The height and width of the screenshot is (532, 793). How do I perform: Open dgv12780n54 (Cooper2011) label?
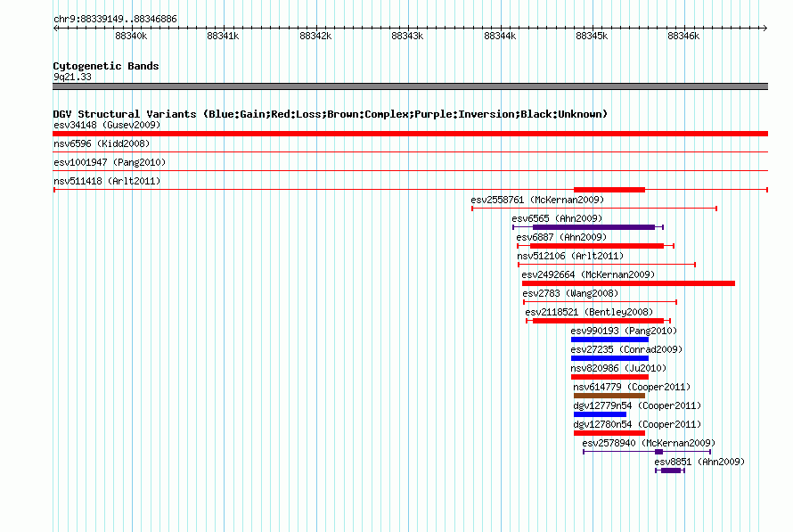[637, 424]
